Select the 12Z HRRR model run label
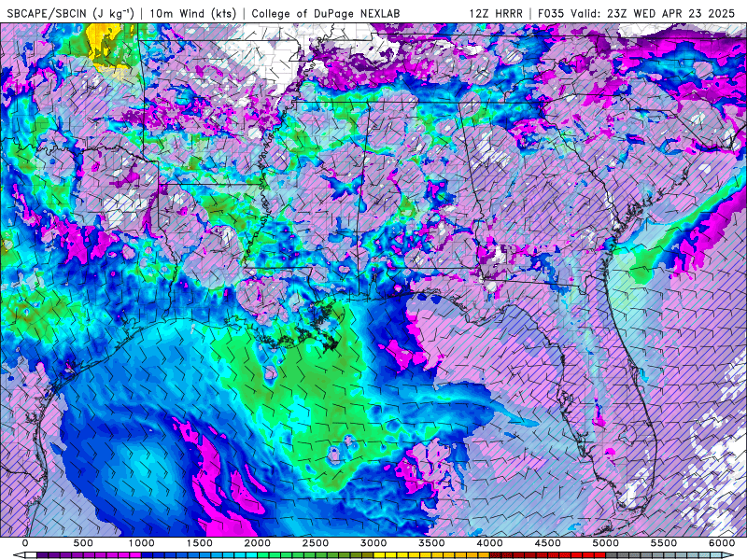Screen dimensions: 747x560 [496, 13]
